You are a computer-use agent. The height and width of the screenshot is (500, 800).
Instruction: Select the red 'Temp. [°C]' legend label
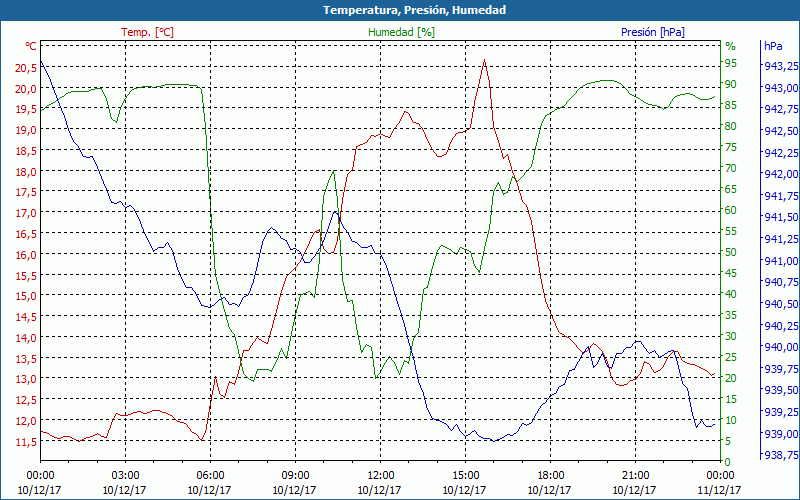tap(147, 32)
